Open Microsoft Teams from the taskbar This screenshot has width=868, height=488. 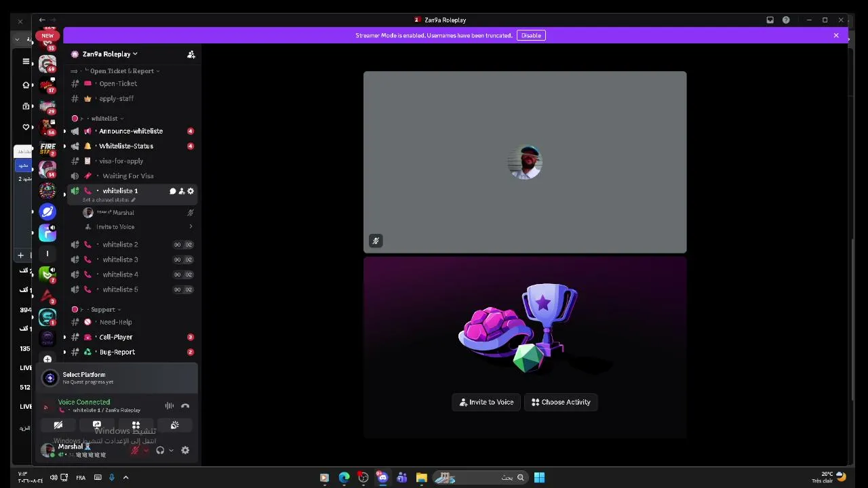point(401,478)
